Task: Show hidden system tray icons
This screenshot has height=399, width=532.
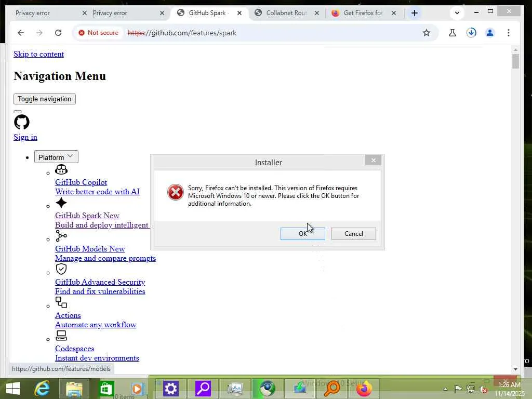Action: click(445, 389)
